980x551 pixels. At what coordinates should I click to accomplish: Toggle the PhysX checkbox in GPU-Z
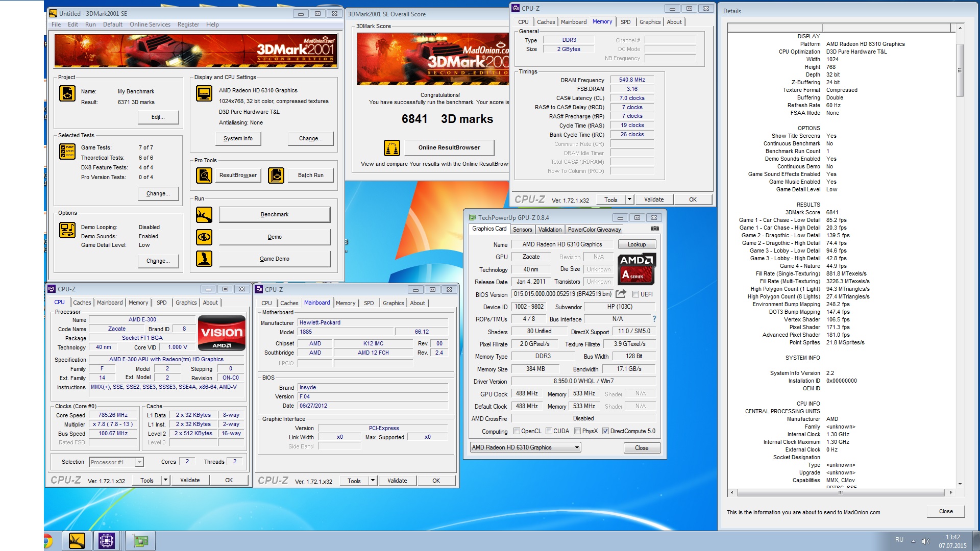pyautogui.click(x=578, y=431)
